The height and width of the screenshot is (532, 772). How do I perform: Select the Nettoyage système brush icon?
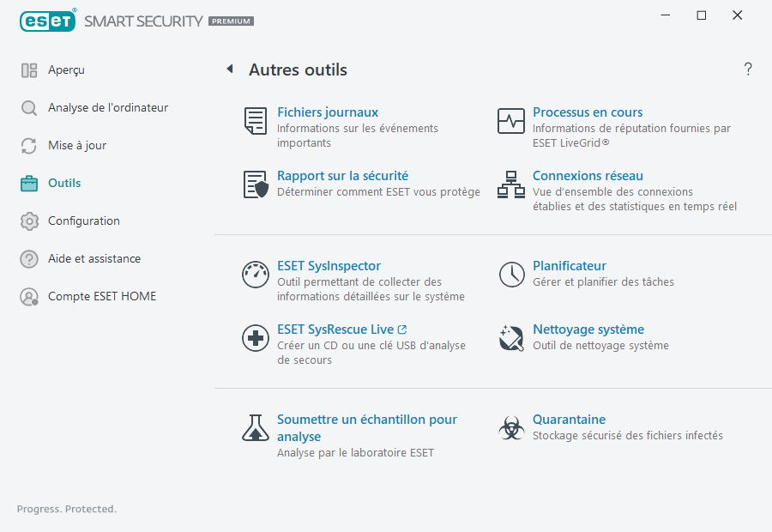pos(510,338)
